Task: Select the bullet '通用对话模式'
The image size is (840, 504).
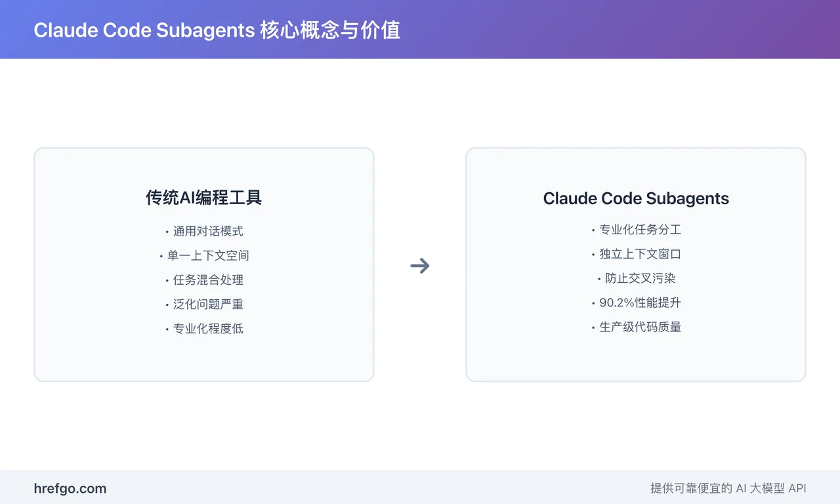Action: click(x=204, y=232)
